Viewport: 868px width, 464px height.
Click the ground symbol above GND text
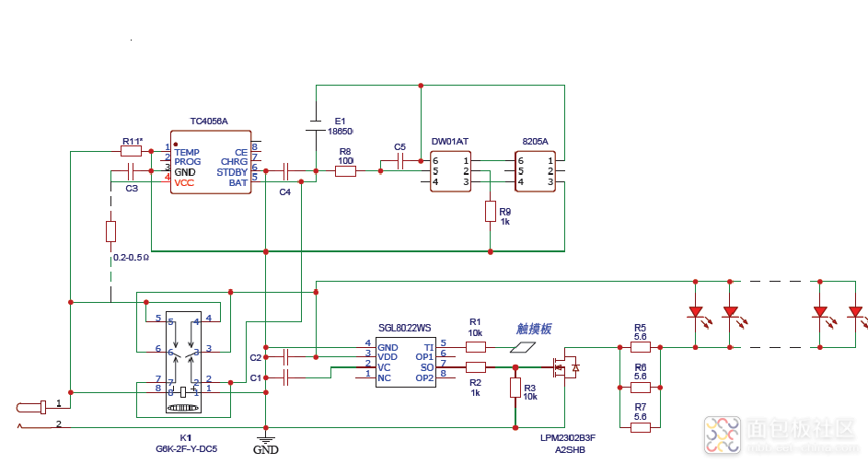(266, 438)
